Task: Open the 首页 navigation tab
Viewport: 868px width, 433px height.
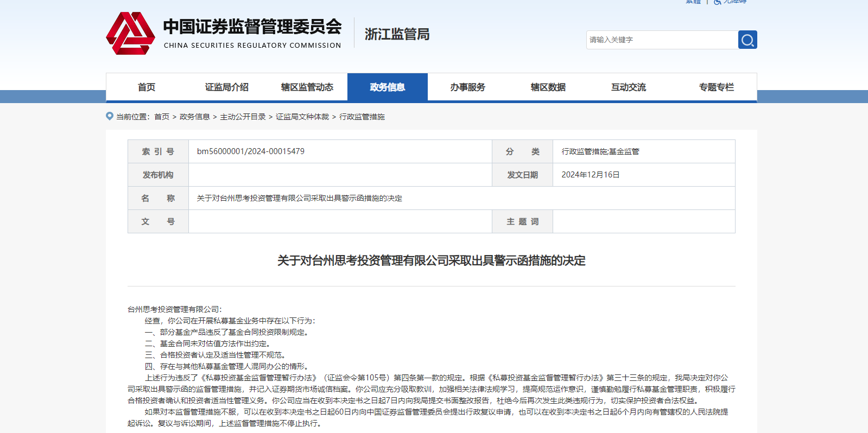Action: 146,87
